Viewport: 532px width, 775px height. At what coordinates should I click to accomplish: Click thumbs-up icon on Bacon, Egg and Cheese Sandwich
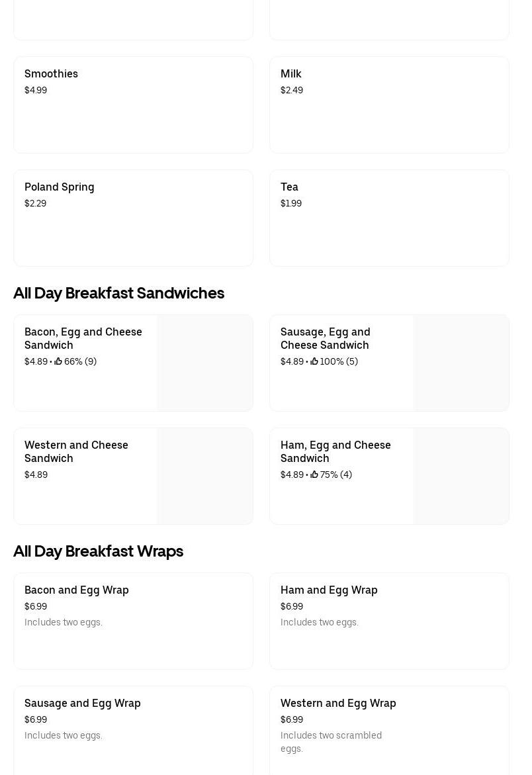58,361
